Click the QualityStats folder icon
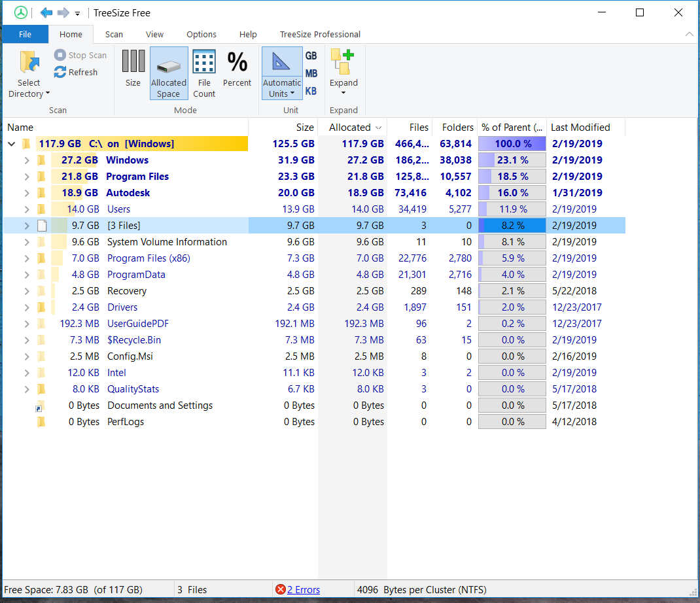The image size is (700, 603). click(x=41, y=389)
